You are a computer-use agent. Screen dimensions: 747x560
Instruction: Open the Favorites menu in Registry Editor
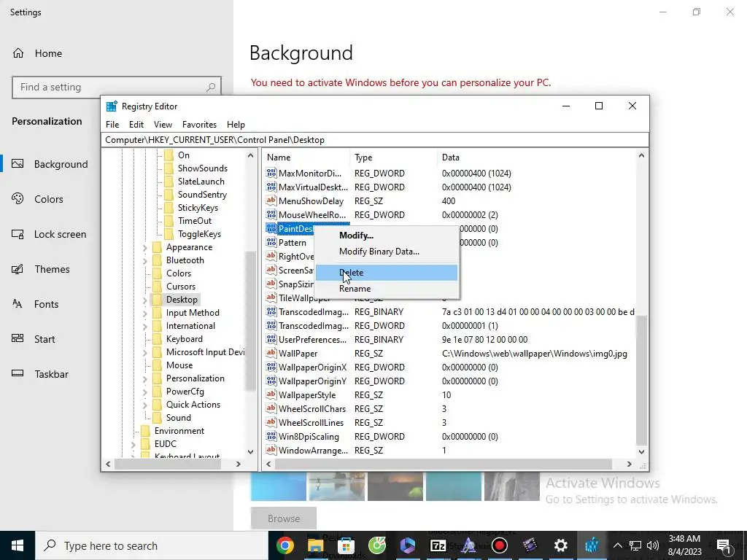[x=199, y=124]
